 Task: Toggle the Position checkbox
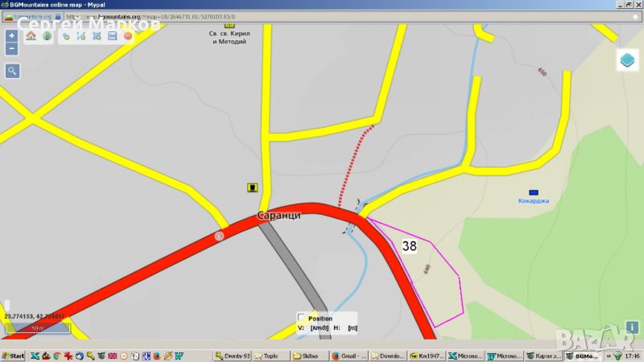302,318
